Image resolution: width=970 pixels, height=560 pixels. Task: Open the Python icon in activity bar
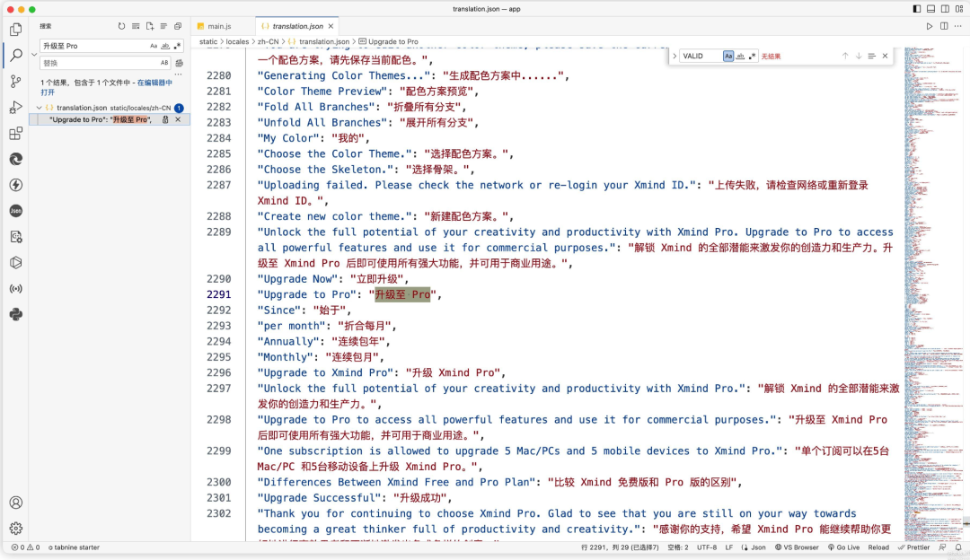[16, 315]
